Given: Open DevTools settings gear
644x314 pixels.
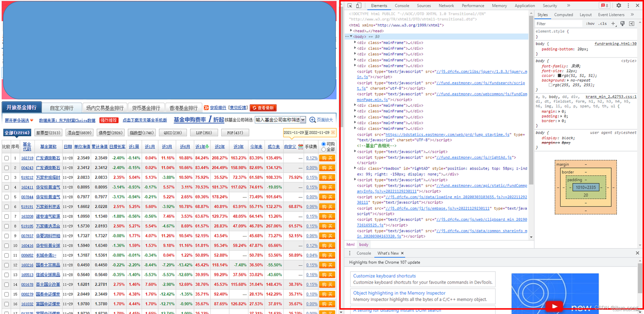Looking at the screenshot, I should pos(618,6).
